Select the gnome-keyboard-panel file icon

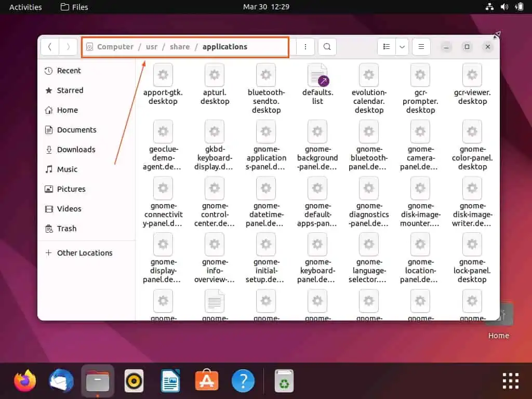point(317,244)
